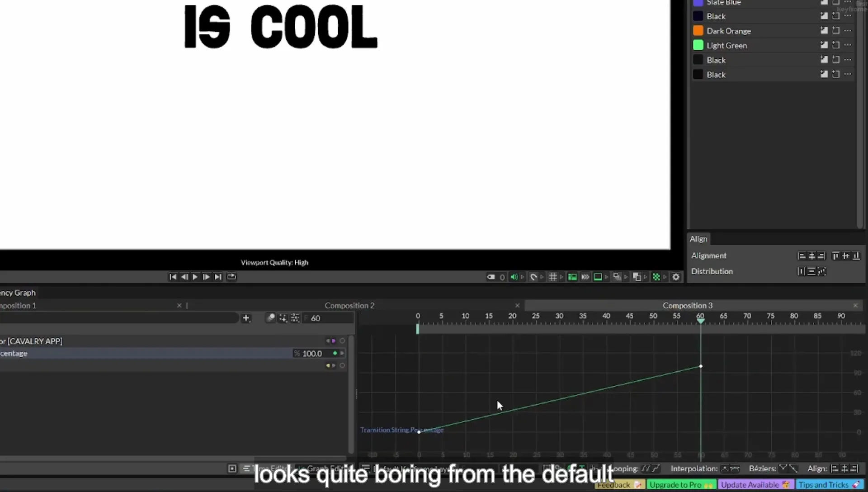Click the overlapping screens viewport icon
868x492 pixels.
(617, 277)
